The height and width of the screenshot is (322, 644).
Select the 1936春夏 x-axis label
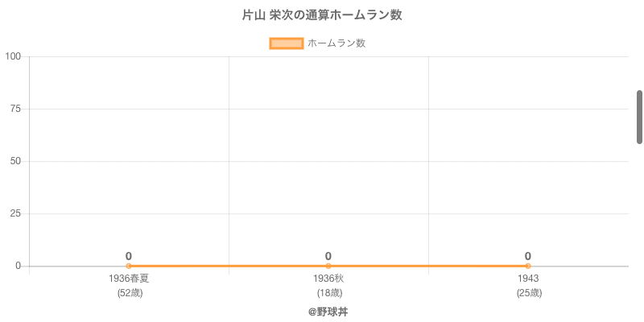point(129,279)
